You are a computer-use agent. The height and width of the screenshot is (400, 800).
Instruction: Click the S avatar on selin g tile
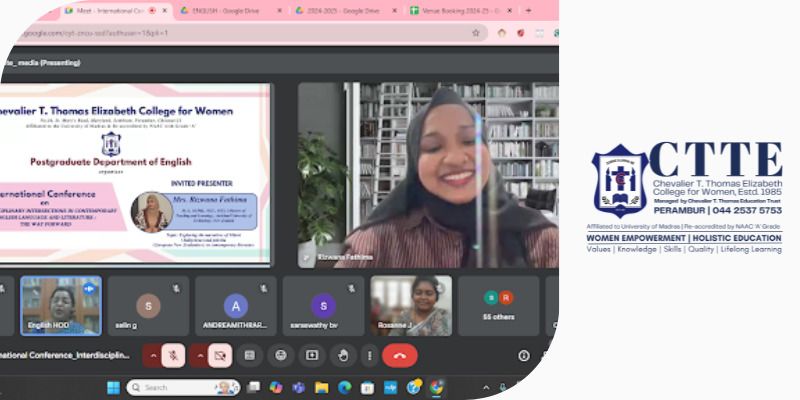pos(148,306)
